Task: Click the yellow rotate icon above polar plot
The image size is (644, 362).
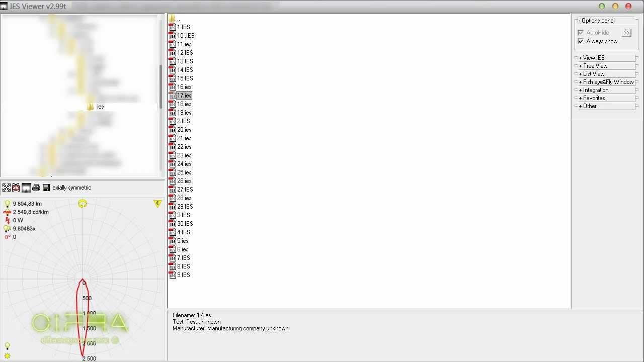Action: [83, 204]
